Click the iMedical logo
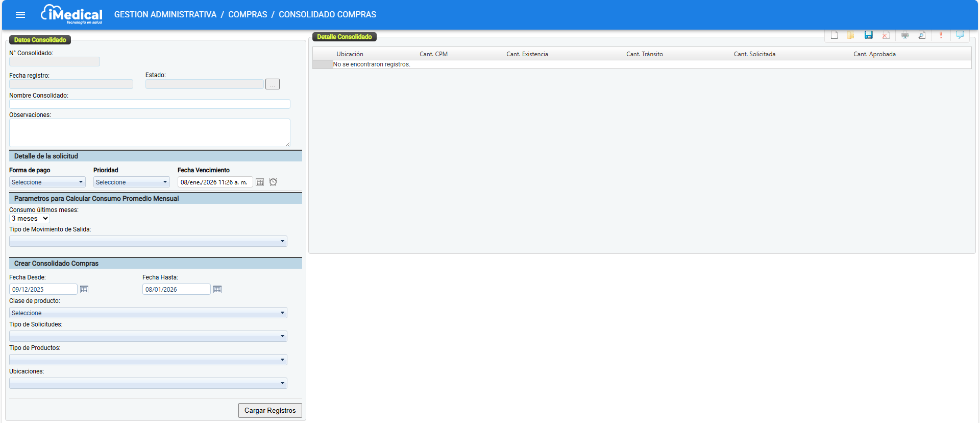 (x=71, y=14)
